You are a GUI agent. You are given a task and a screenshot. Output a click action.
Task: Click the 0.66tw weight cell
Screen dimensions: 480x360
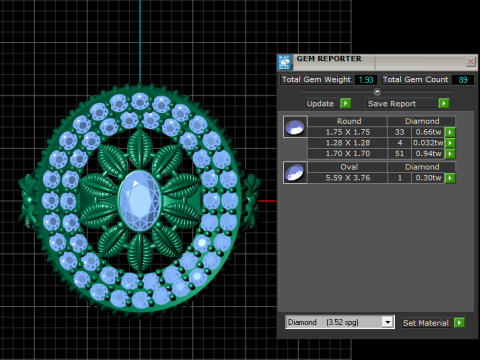click(428, 132)
